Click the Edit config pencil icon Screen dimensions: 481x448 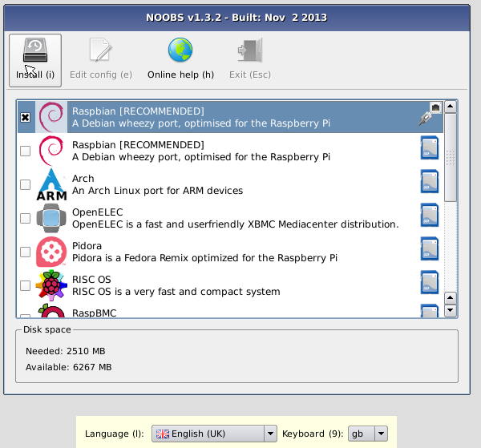click(x=101, y=50)
